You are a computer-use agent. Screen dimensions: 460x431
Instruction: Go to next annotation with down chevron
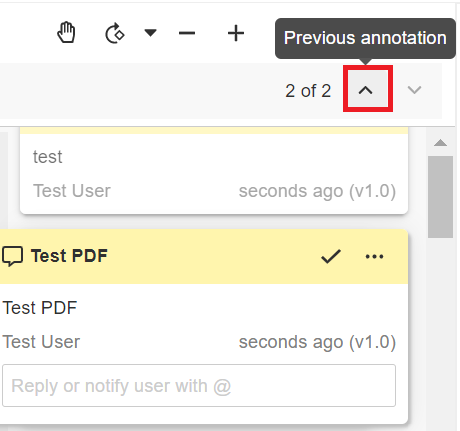[414, 90]
